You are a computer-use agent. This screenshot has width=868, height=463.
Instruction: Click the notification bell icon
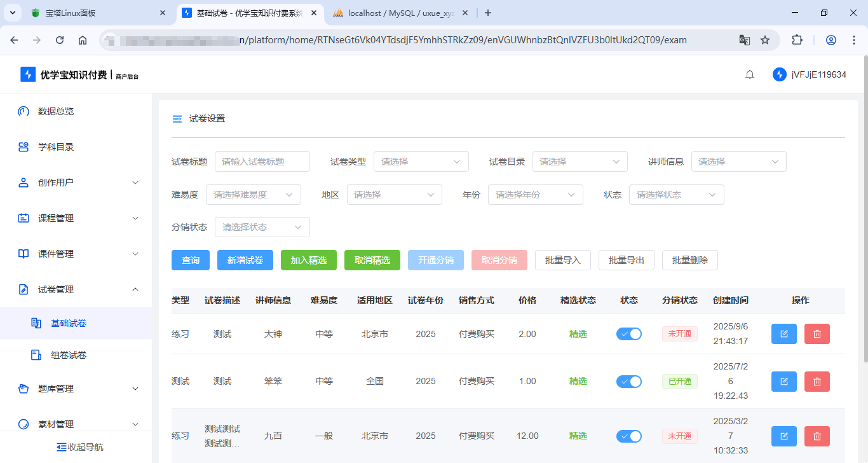point(749,74)
